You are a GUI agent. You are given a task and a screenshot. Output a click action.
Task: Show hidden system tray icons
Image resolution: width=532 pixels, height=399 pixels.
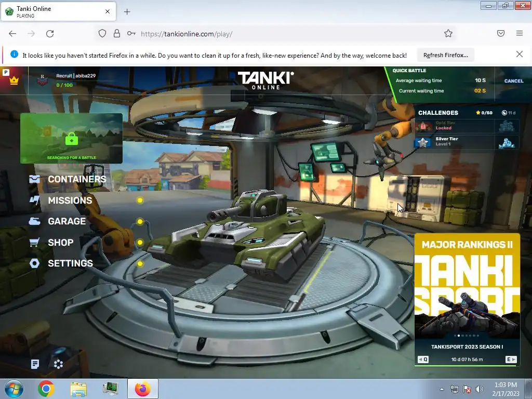click(x=442, y=389)
